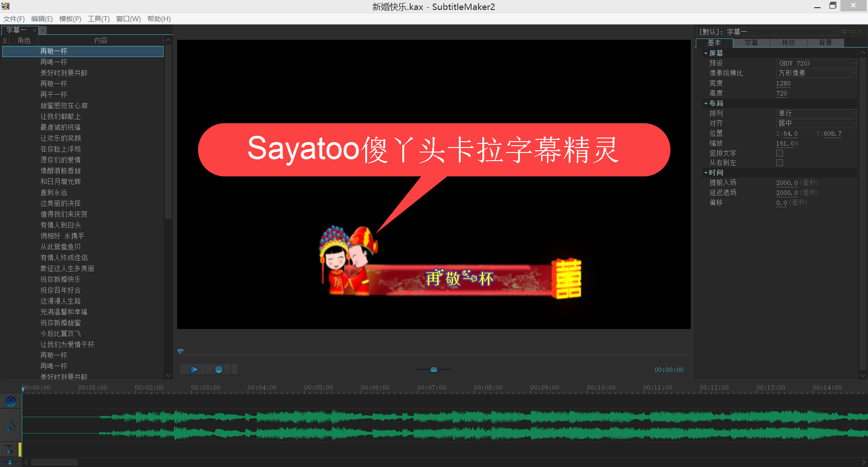Viewport: 868px width, 467px height.
Task: Click the round record button
Action: point(219,370)
